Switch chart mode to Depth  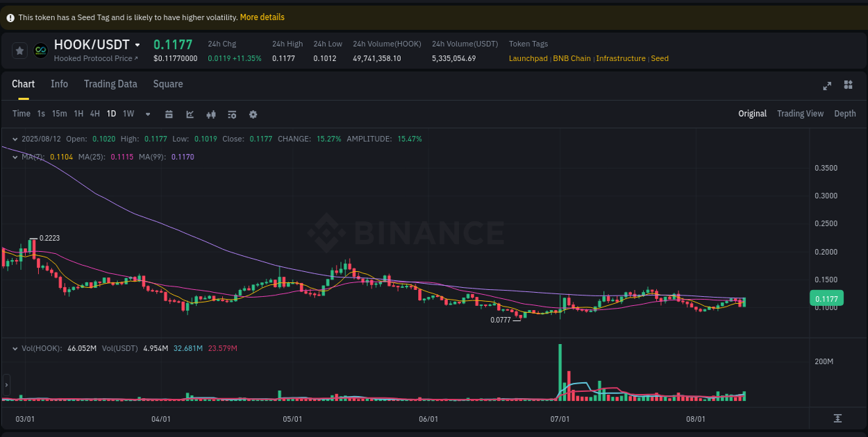click(x=845, y=113)
